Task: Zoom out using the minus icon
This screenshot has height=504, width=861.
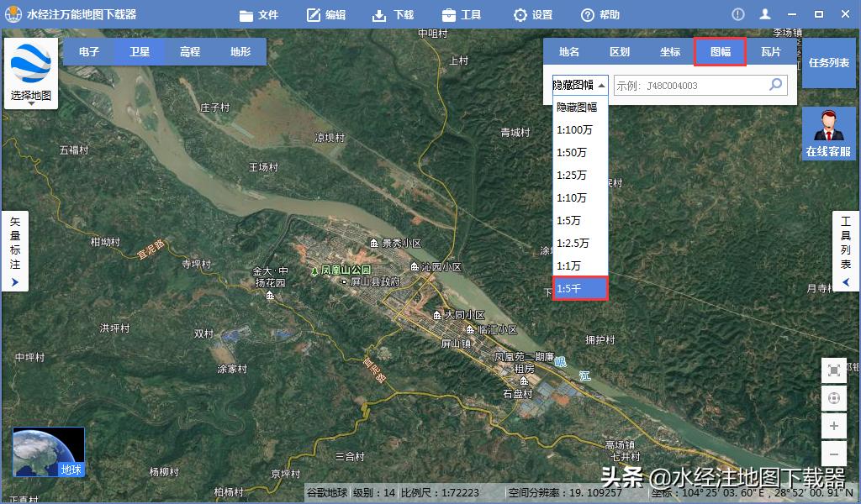Action: [832, 454]
